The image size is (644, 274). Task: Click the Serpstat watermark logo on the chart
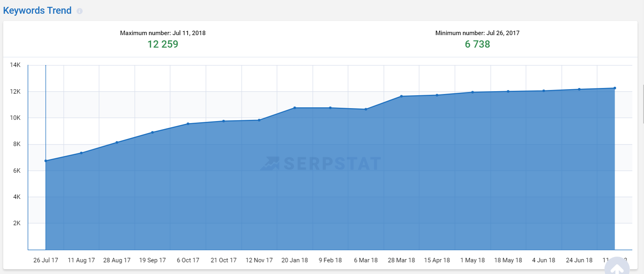pyautogui.click(x=321, y=163)
